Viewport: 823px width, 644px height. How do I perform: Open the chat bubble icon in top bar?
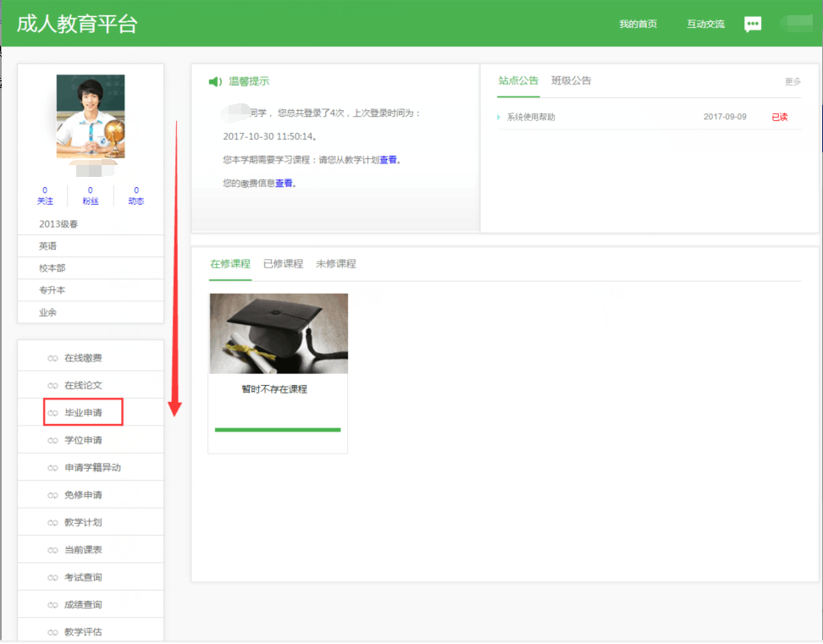[x=753, y=24]
